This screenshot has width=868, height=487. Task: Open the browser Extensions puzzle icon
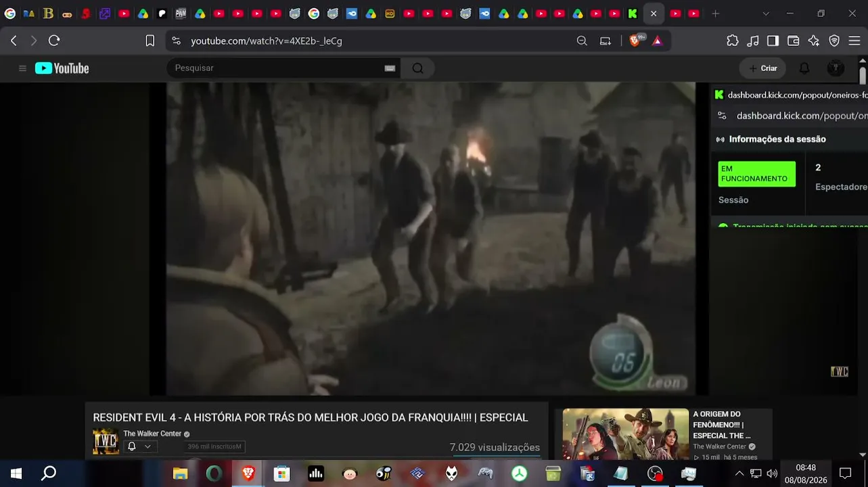point(733,41)
